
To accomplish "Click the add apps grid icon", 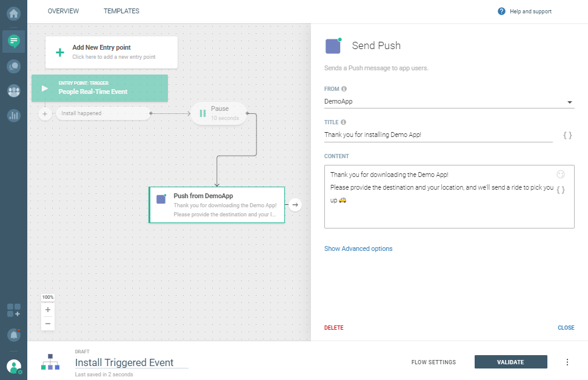I will (x=13, y=311).
